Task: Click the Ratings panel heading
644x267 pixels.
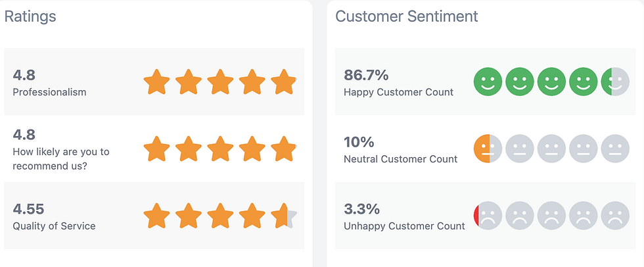Action: pyautogui.click(x=30, y=16)
